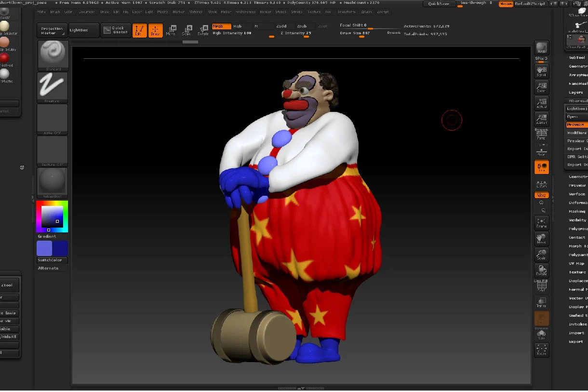
Task: Click the Projection Master button
Action: [52, 30]
